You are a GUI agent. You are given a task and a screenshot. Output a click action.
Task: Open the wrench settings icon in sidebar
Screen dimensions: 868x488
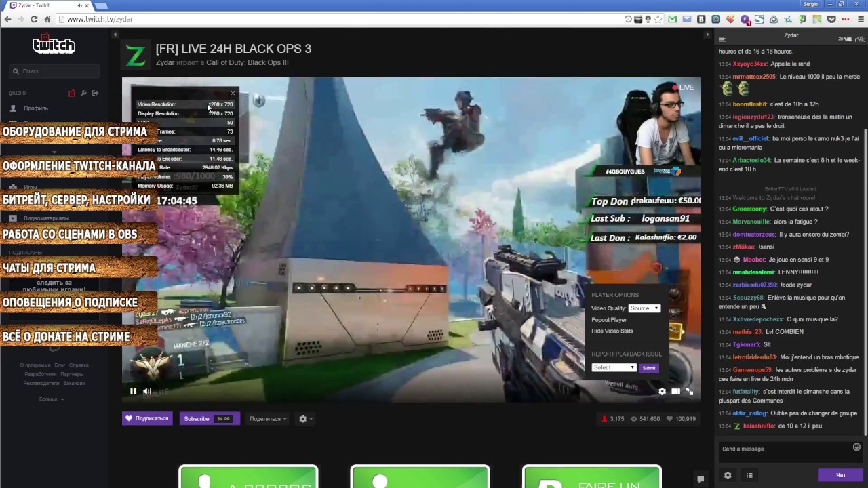(x=83, y=93)
